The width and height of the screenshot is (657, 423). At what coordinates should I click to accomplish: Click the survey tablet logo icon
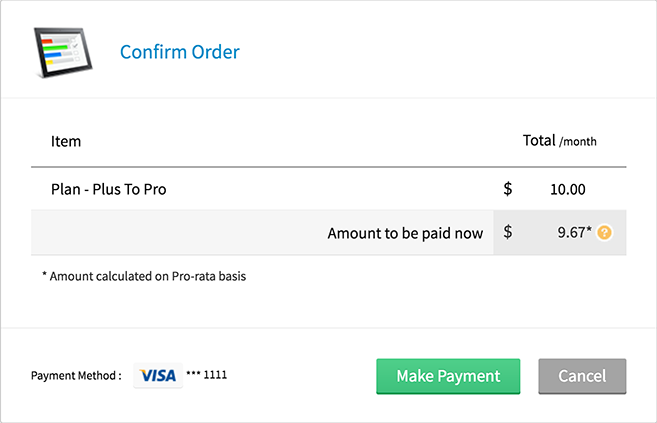point(63,52)
